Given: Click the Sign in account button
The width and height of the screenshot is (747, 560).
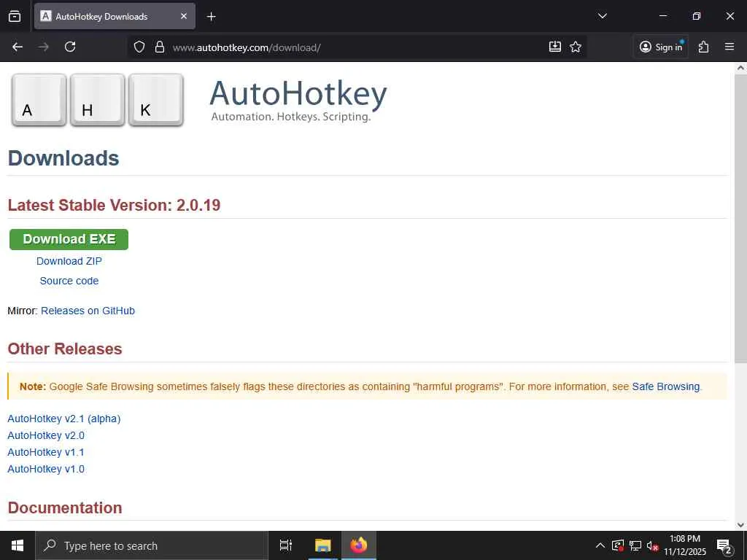Looking at the screenshot, I should 661,47.
